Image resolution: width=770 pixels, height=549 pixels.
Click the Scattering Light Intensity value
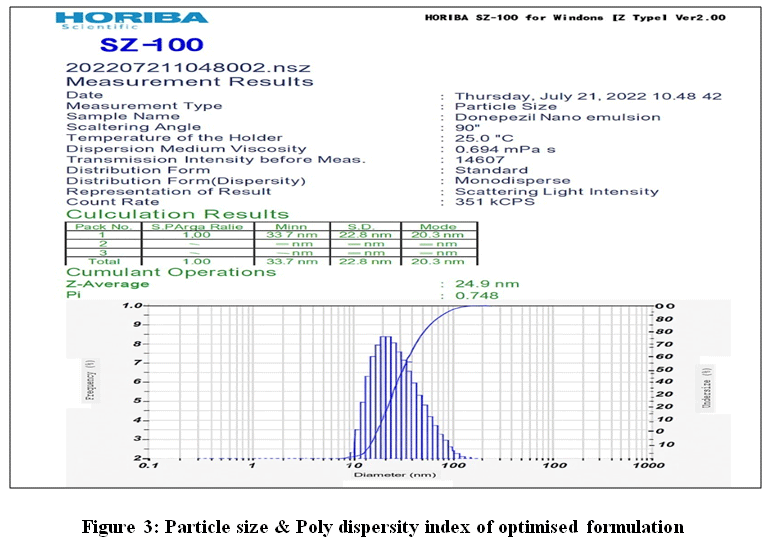pos(556,191)
